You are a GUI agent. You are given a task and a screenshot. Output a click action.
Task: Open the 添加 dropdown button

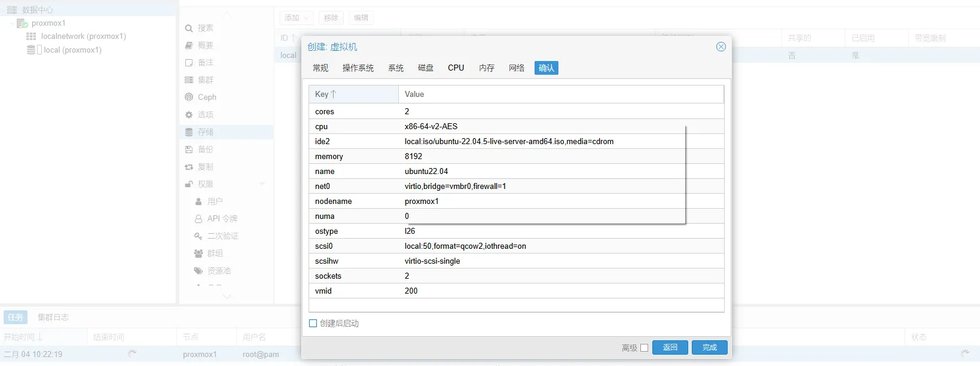[296, 18]
